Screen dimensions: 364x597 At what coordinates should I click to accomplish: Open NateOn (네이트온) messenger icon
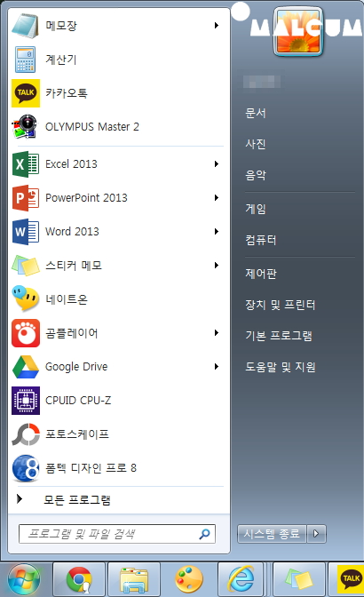(26, 298)
